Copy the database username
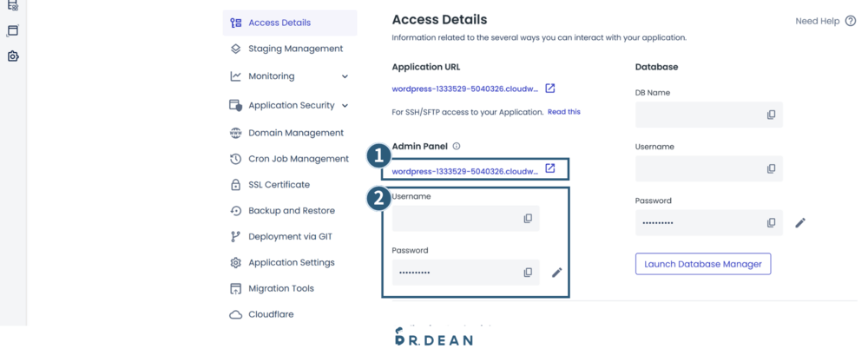The width and height of the screenshot is (868, 362). (771, 169)
